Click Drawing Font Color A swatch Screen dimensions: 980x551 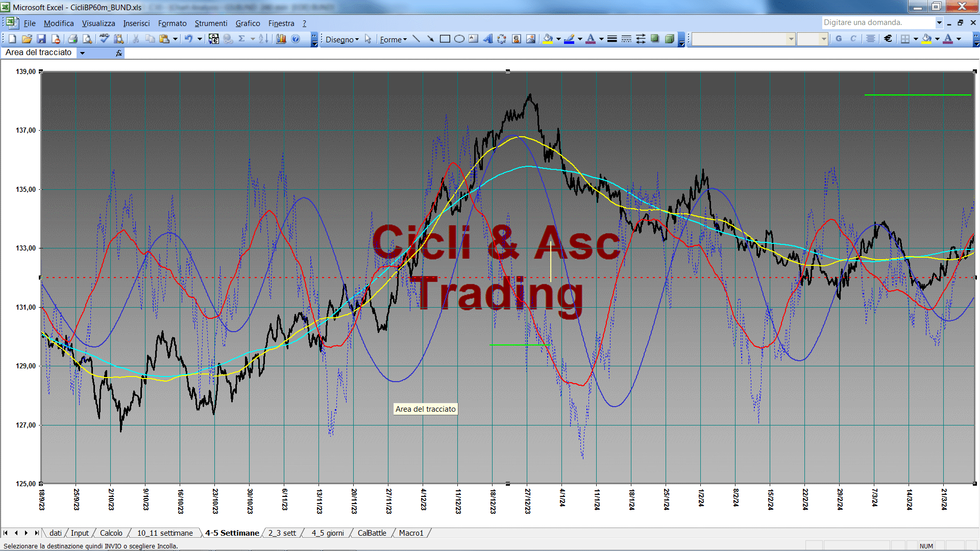pos(591,39)
